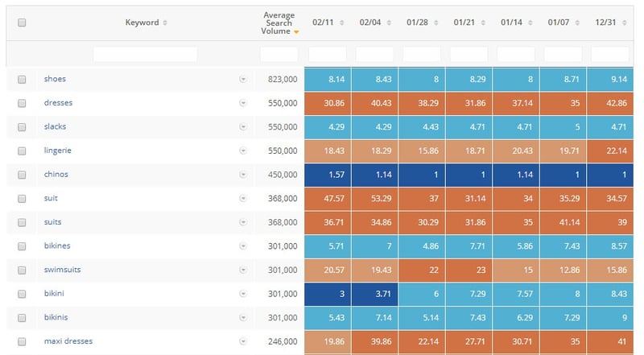Focus the 02/04 column filter input
This screenshot has width=644, height=355.
click(x=374, y=54)
